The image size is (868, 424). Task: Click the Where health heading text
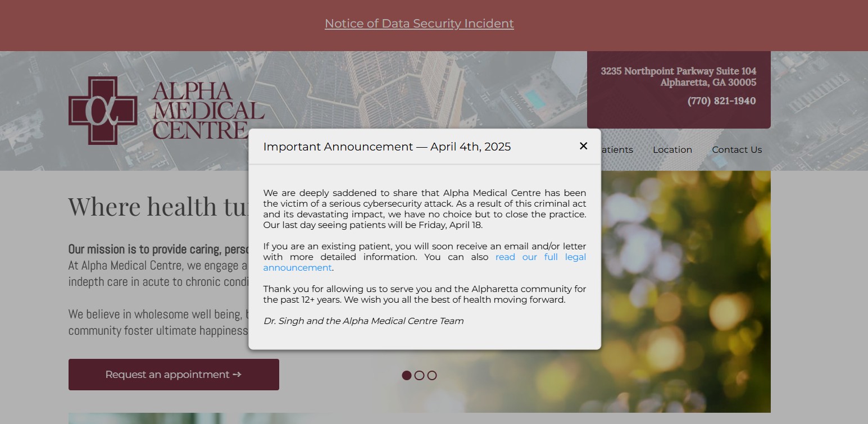click(158, 206)
